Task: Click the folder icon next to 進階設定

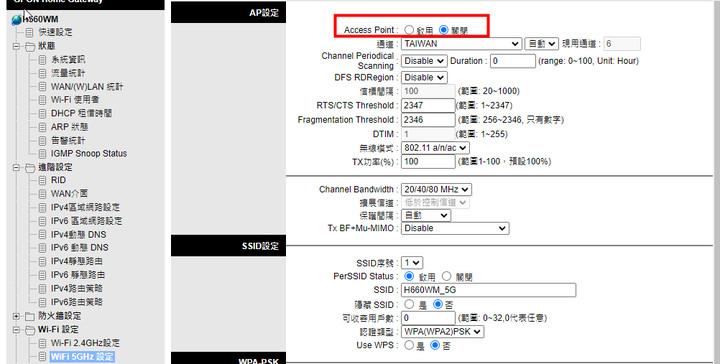Action: coord(30,168)
